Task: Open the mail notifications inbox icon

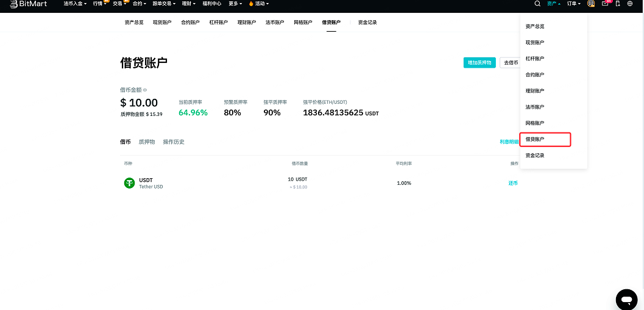Action: (604, 4)
